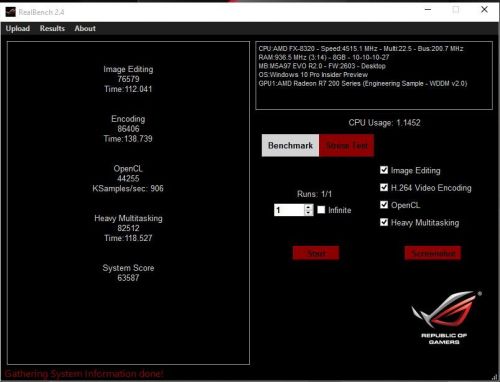Click the Time:138.739 value
Image resolution: width=500 pixels, height=382 pixels.
(x=128, y=139)
